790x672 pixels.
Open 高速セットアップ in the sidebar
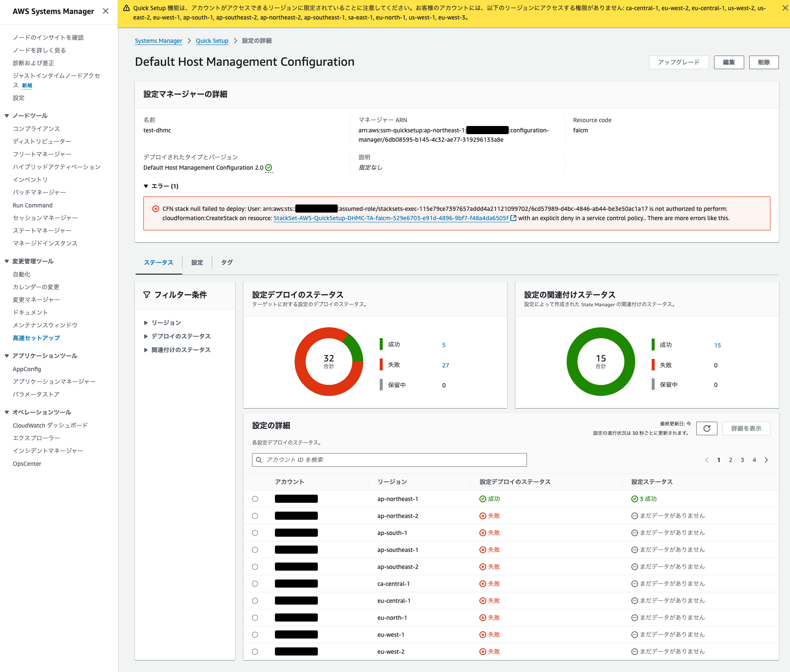coord(36,338)
